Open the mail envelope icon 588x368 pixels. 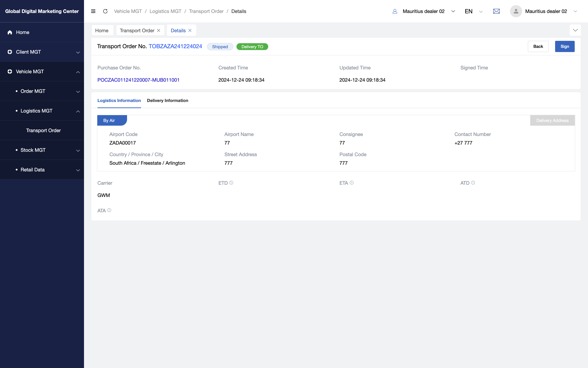point(496,11)
